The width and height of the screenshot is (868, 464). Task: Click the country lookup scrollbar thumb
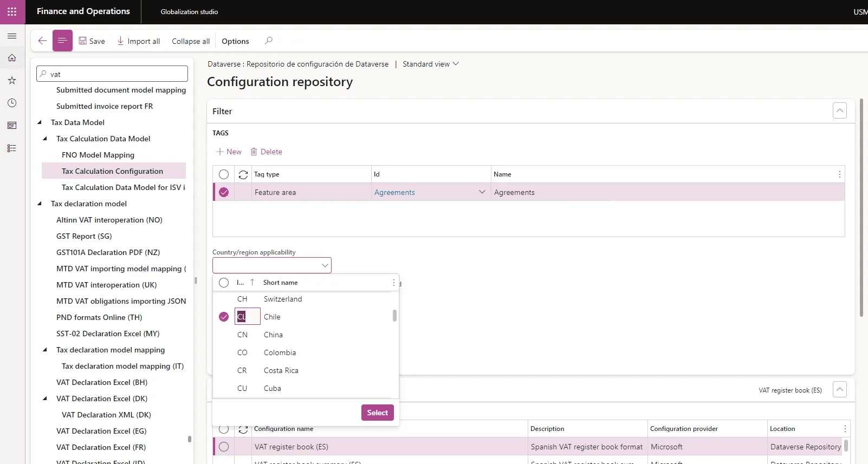tap(394, 316)
